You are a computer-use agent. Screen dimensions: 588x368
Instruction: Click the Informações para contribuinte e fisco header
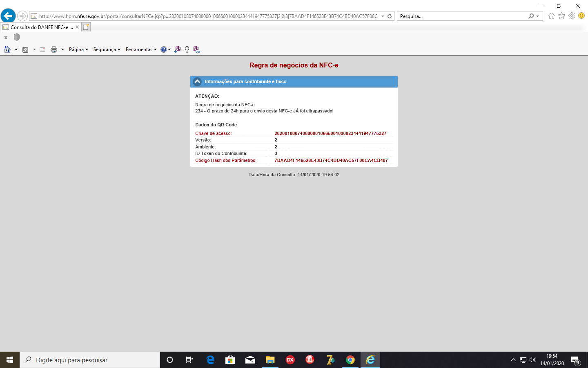pos(294,81)
